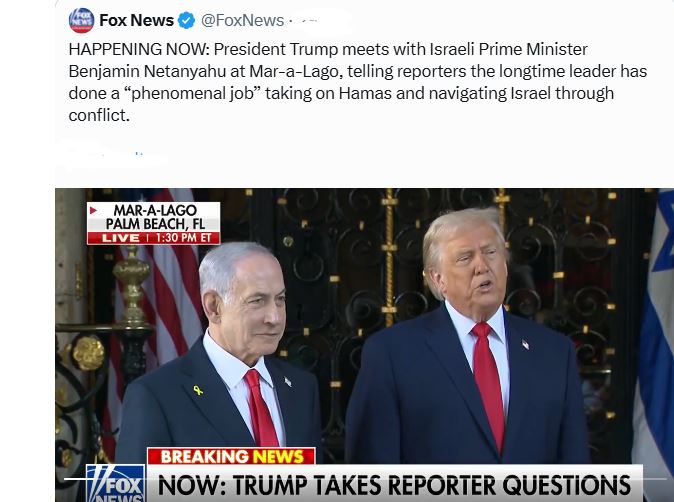674x502 pixels.
Task: Click the red tie of man on left
Action: (260, 407)
